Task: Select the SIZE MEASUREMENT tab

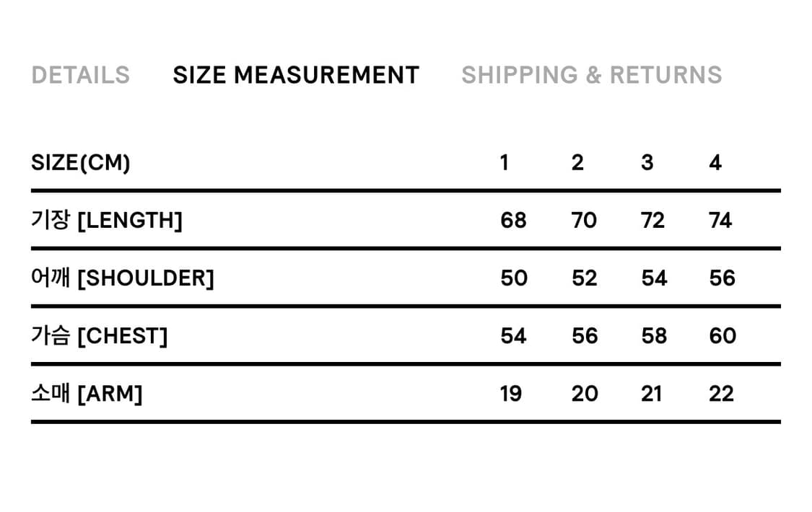Action: pos(296,75)
